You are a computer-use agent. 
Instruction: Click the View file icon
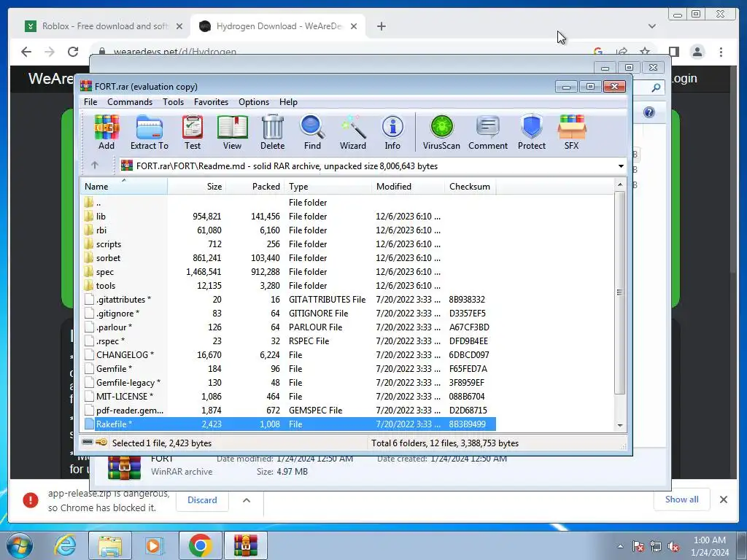[232, 133]
